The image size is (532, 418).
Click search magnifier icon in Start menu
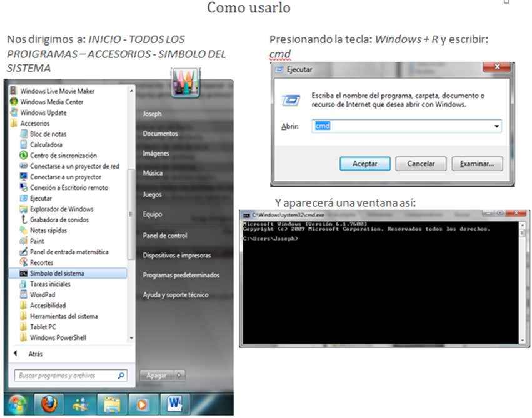(x=121, y=376)
